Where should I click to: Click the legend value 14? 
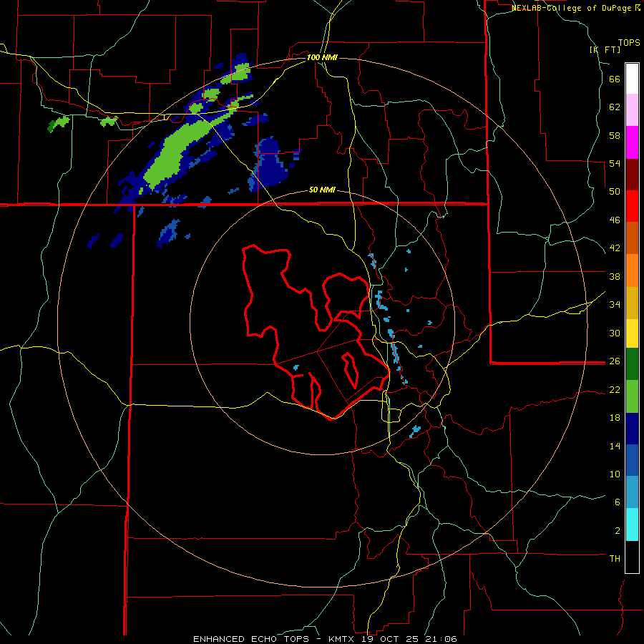tap(615, 446)
